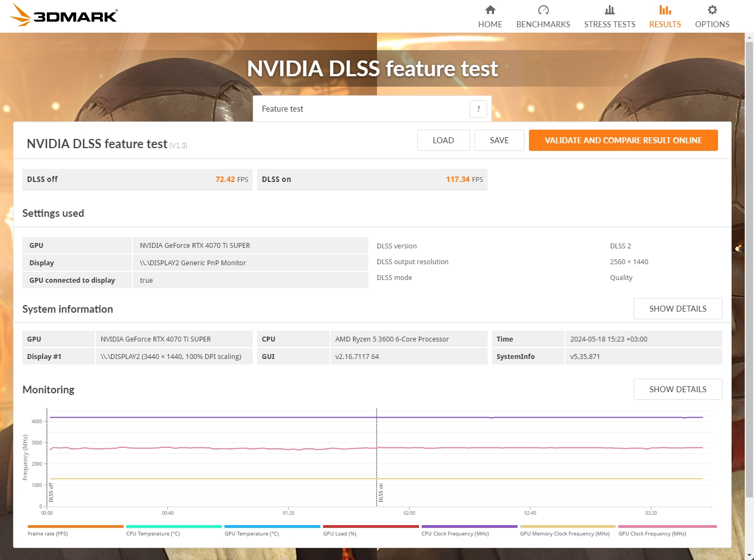754x560 pixels.
Task: Toggle Frame rate (FPS) legend swatch
Action: pyautogui.click(x=76, y=526)
